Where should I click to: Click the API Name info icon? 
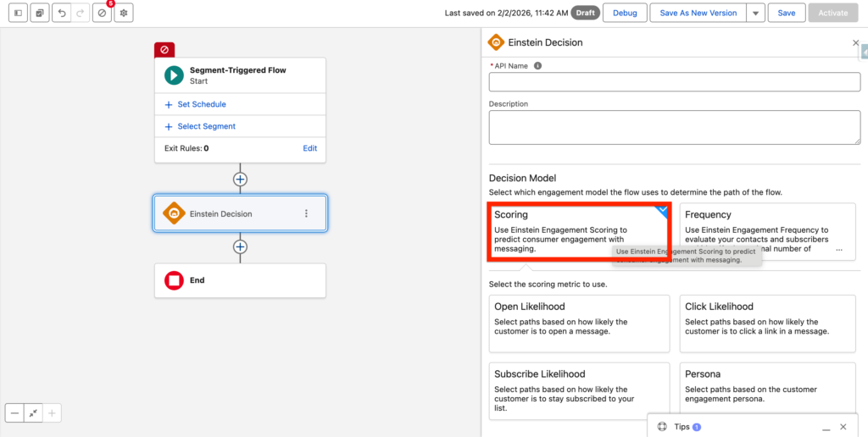click(x=537, y=66)
